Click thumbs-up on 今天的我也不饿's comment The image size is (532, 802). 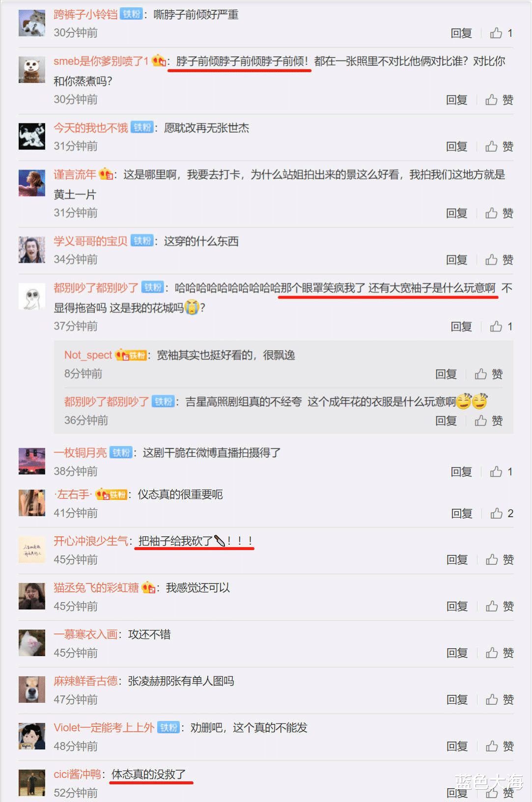pyautogui.click(x=500, y=146)
